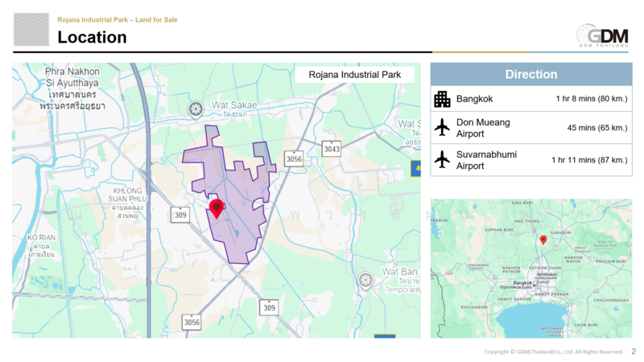The height and width of the screenshot is (362, 644).
Task: Select the Bangkok travel time text
Action: point(590,99)
